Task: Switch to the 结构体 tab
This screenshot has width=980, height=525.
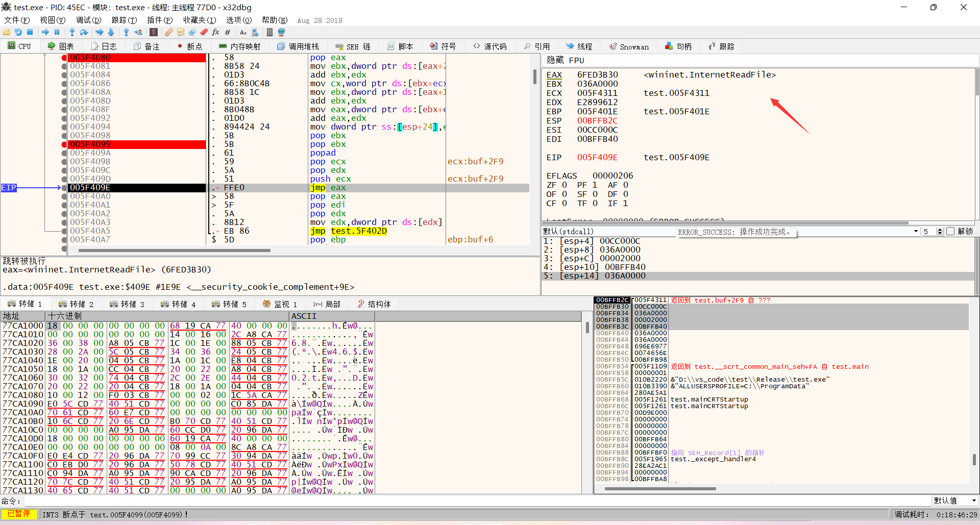Action: 374,304
